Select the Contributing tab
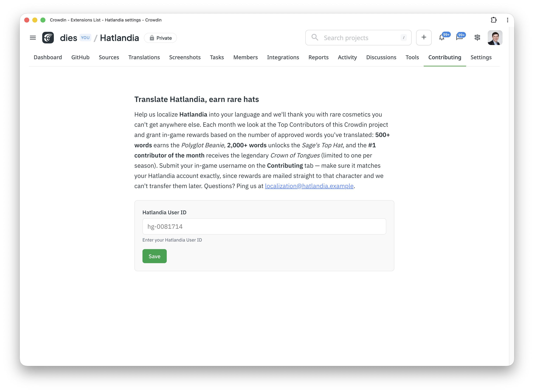 click(x=445, y=57)
